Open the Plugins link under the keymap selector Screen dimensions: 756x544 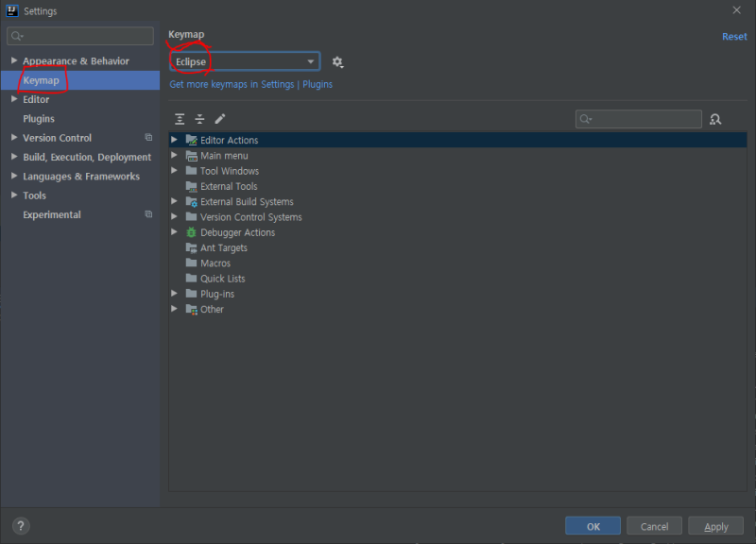click(317, 84)
